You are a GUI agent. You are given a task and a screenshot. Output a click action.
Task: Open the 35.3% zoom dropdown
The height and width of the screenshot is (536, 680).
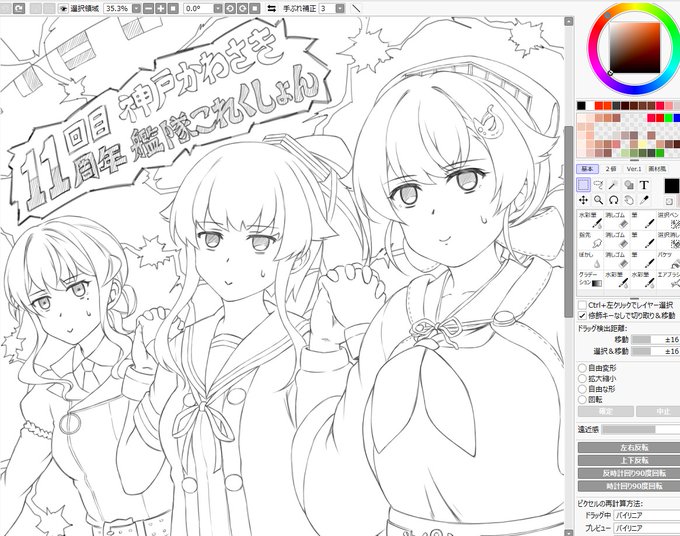tap(136, 8)
